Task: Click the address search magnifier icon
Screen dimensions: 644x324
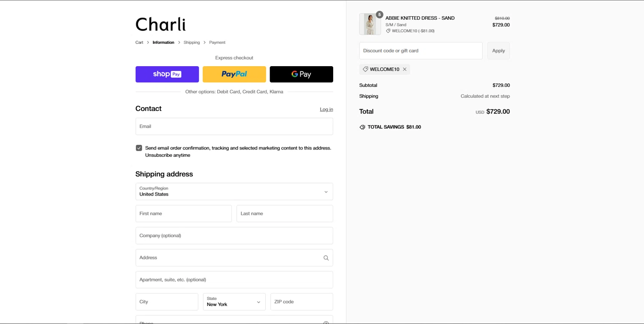Action: pos(326,258)
